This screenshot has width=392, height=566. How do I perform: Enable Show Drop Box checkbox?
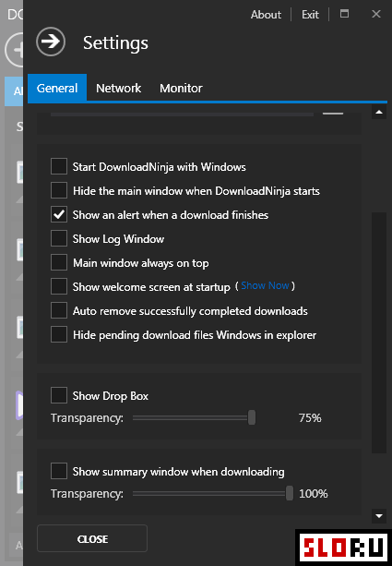(x=59, y=395)
